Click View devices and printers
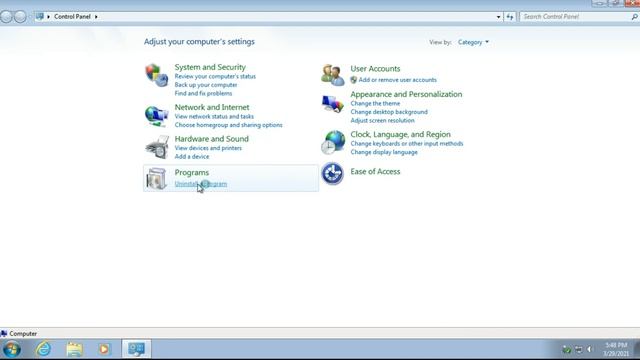Viewport: 640px width, 360px height. click(x=208, y=148)
